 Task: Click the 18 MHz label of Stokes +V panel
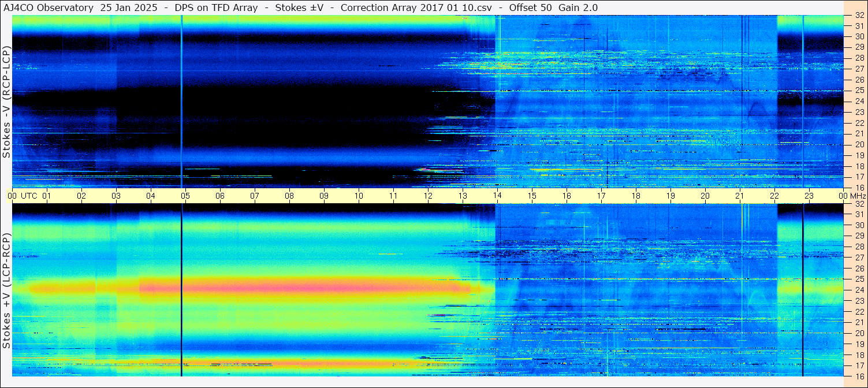tap(859, 355)
